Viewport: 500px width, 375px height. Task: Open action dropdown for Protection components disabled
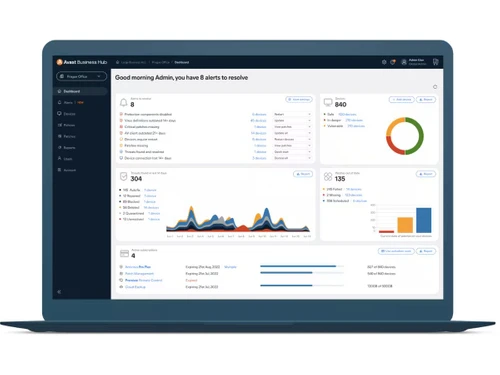coord(292,114)
